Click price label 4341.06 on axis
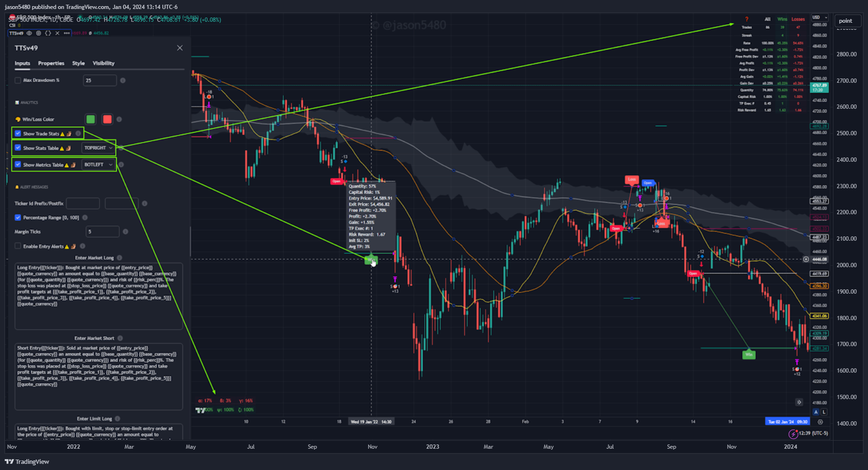The width and height of the screenshot is (868, 470). tap(819, 316)
